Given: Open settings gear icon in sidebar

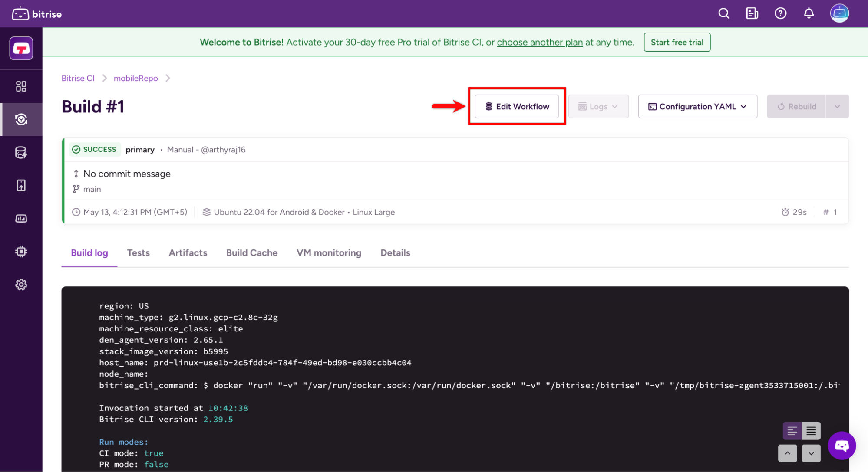Looking at the screenshot, I should [21, 285].
